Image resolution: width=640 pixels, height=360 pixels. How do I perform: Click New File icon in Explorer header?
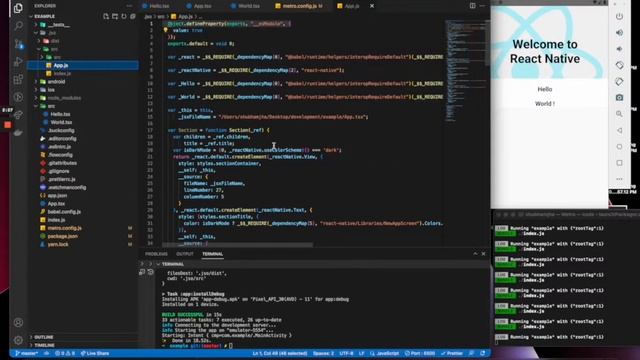(x=106, y=16)
